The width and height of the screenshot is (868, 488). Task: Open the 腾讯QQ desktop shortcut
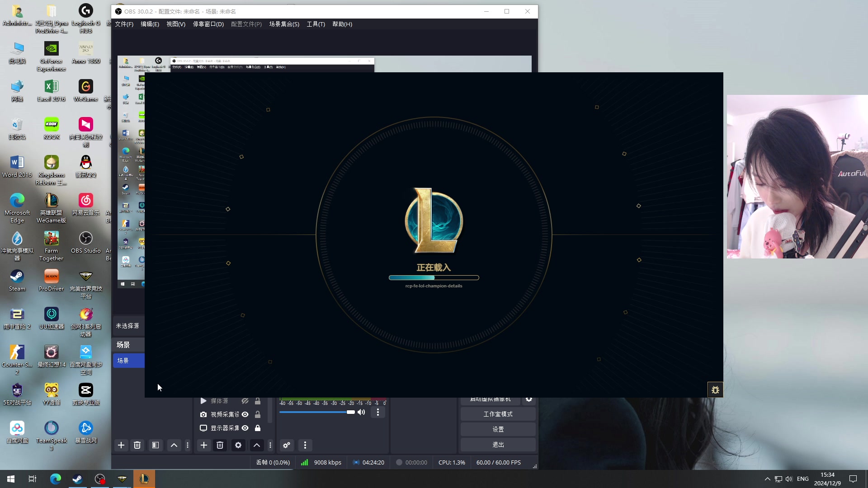[x=85, y=167]
